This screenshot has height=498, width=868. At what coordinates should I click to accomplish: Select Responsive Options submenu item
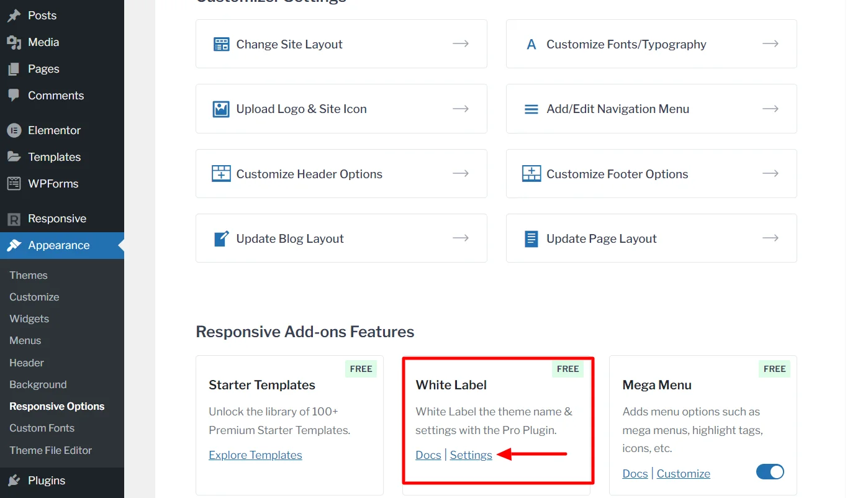(x=57, y=406)
